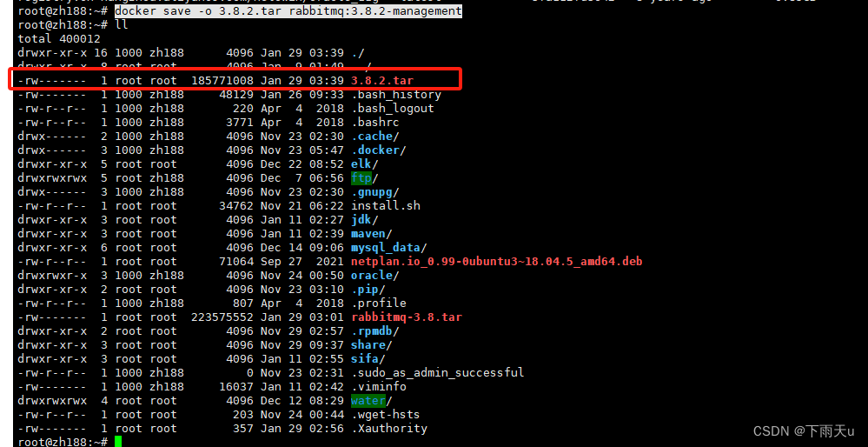Select the elk/ directory name
Screen dimensions: 868x447
pos(365,164)
